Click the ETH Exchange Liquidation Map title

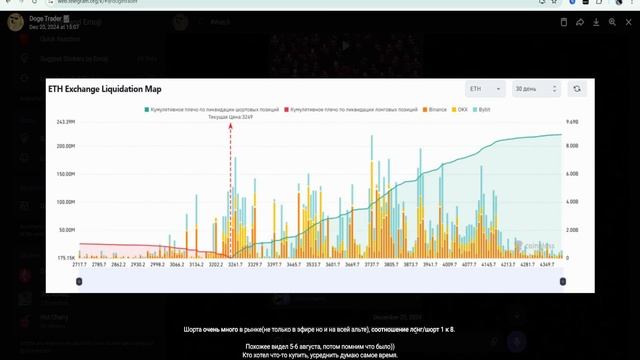pos(105,89)
